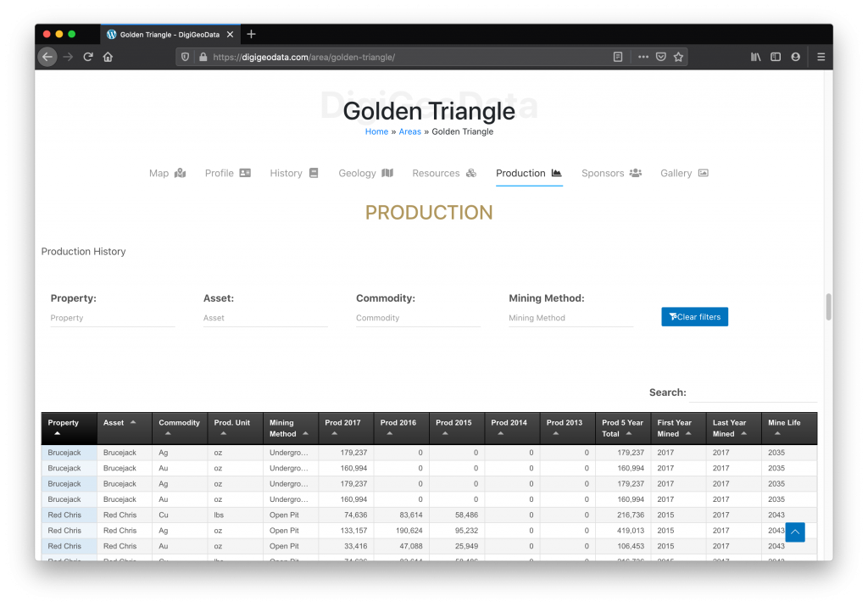Show sidebars icon in browser toolbar
The width and height of the screenshot is (868, 607).
pyautogui.click(x=776, y=57)
